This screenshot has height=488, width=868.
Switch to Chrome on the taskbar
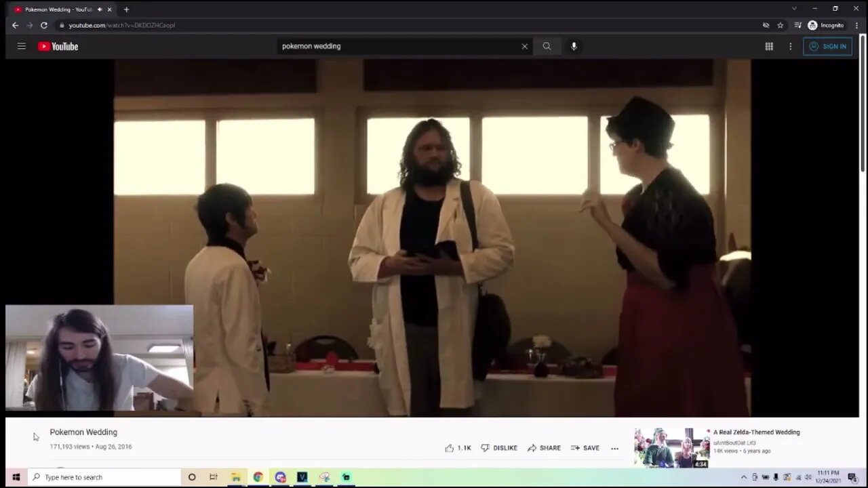[258, 477]
